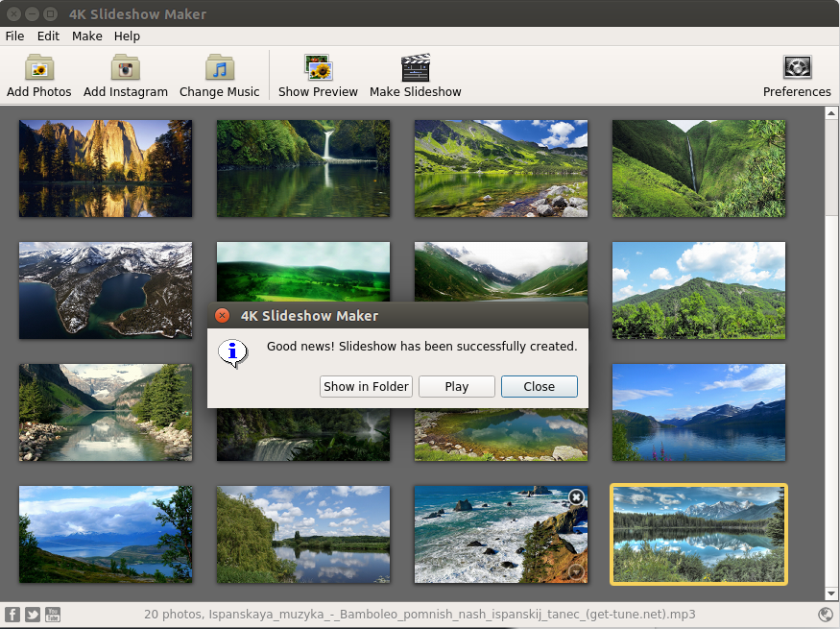Select the bottom-row distant bay with tree photo
The width and height of the screenshot is (840, 629).
(106, 534)
